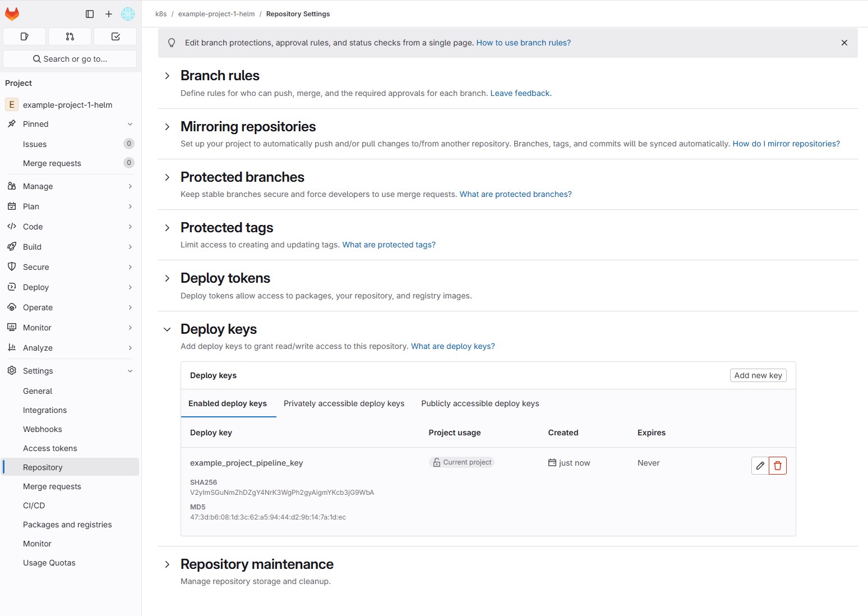Delete the example_project_pipeline_key deploy key
The width and height of the screenshot is (868, 616).
(x=778, y=466)
